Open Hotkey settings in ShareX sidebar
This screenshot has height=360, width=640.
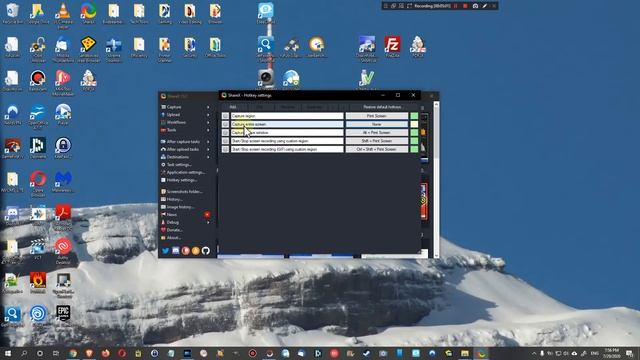[x=181, y=180]
